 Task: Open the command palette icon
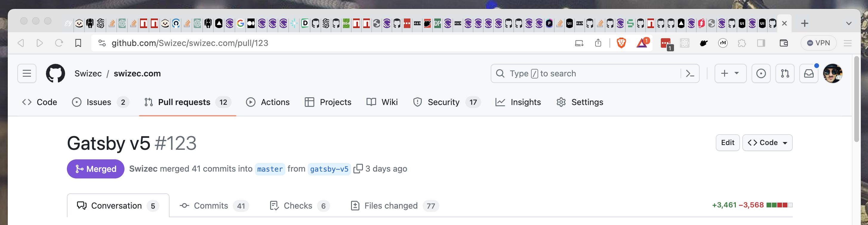pyautogui.click(x=690, y=73)
